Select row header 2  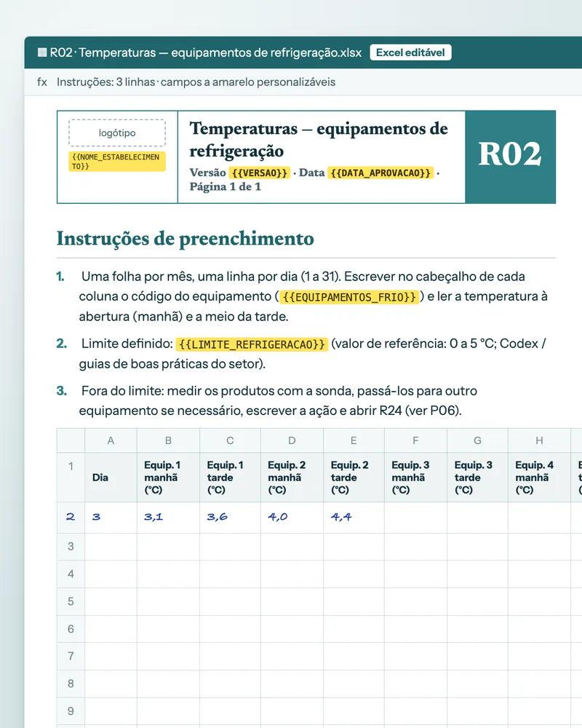pyautogui.click(x=71, y=517)
